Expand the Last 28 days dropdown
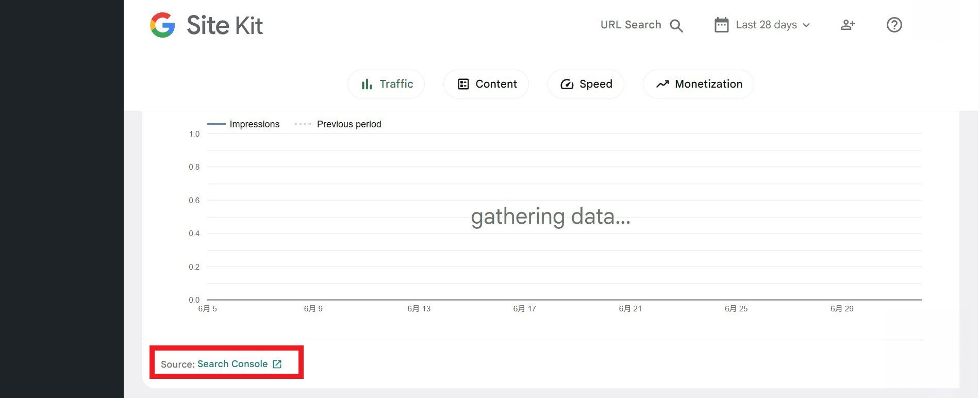 [x=762, y=25]
